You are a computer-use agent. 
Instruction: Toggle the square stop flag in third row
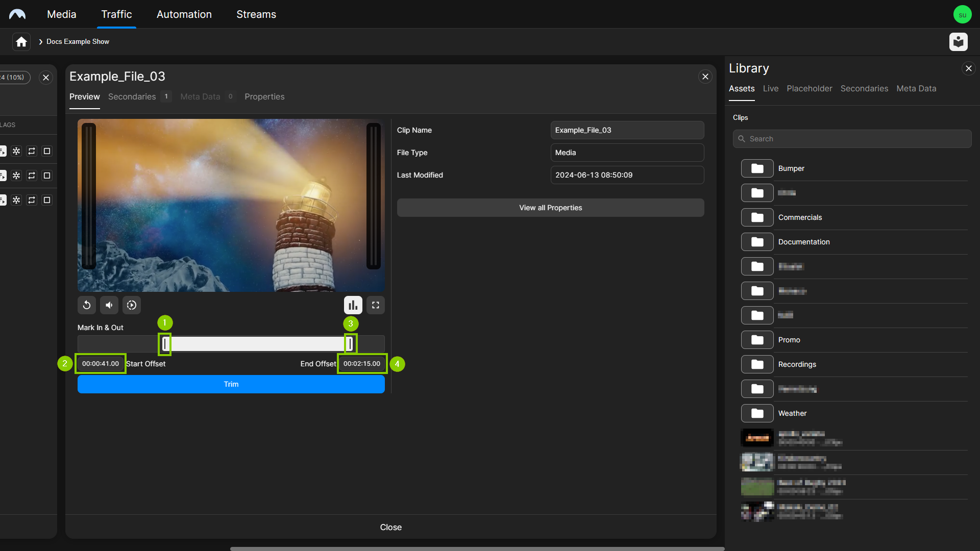pyautogui.click(x=47, y=200)
